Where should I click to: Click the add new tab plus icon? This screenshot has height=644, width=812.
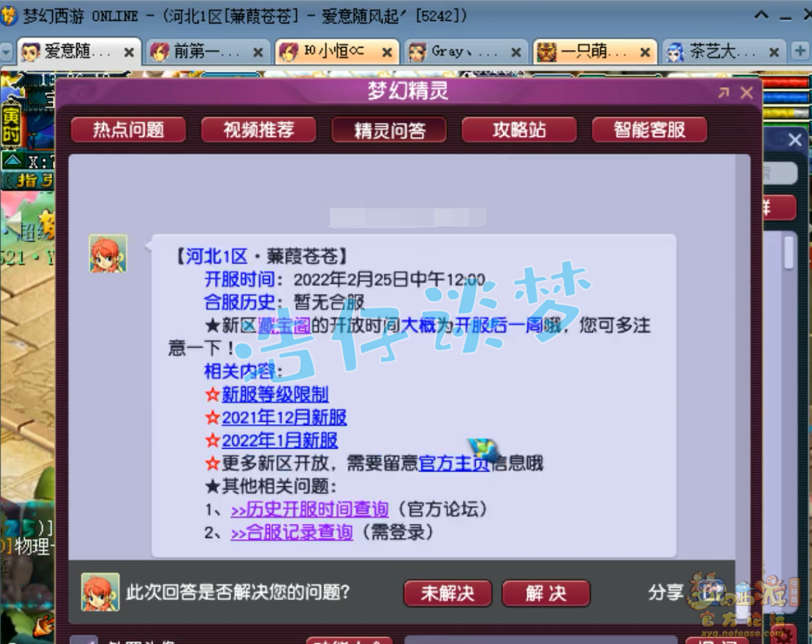[x=800, y=51]
